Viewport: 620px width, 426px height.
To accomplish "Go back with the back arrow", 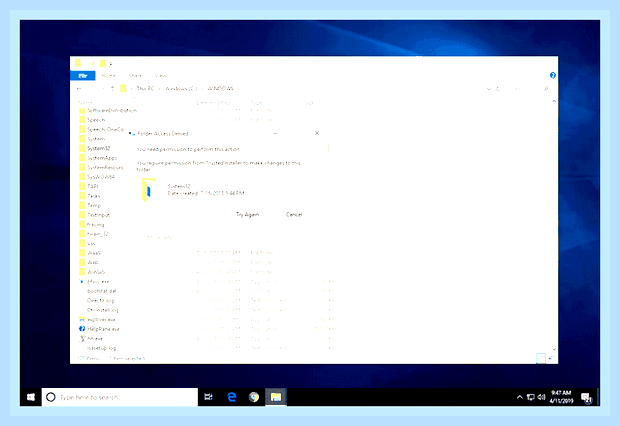I will coord(79,89).
